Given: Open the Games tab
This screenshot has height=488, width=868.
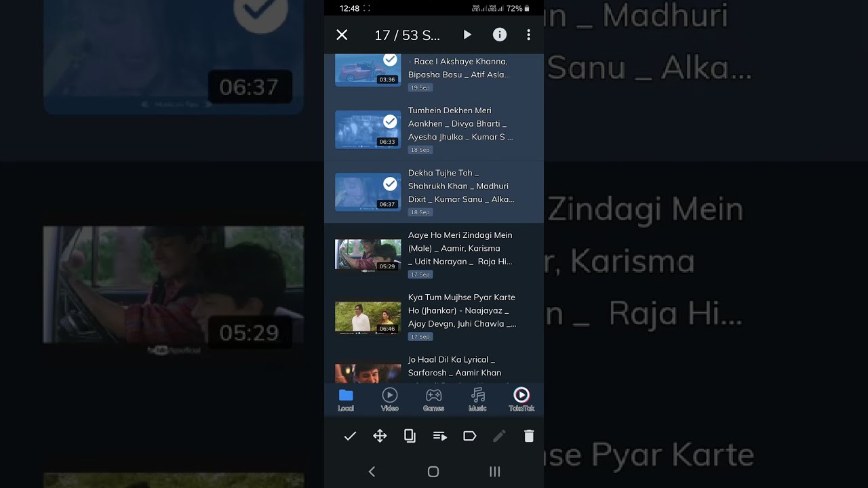Looking at the screenshot, I should [433, 400].
